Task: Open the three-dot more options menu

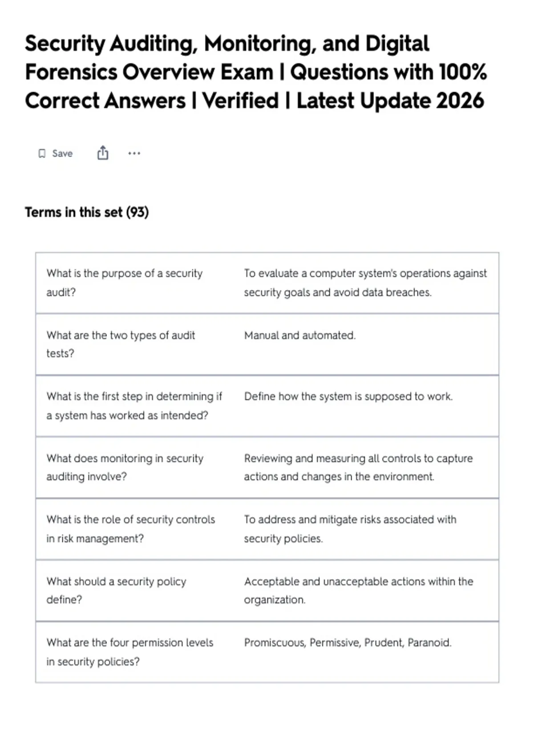Action: tap(134, 153)
